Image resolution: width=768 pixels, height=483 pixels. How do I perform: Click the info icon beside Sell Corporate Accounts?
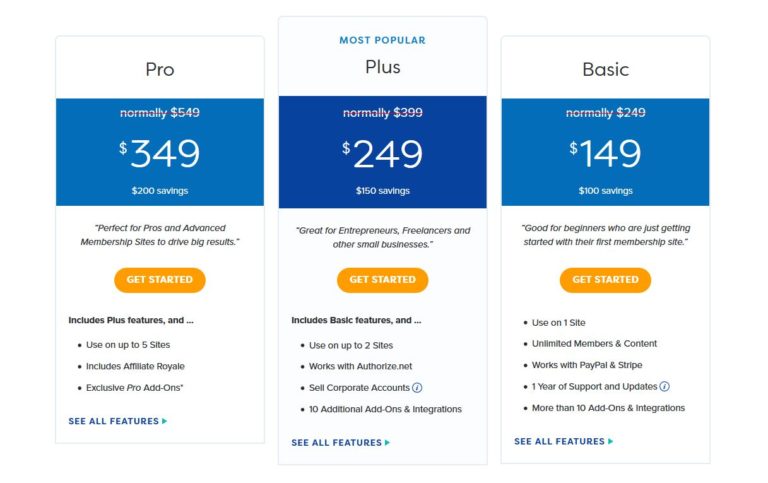click(x=417, y=388)
